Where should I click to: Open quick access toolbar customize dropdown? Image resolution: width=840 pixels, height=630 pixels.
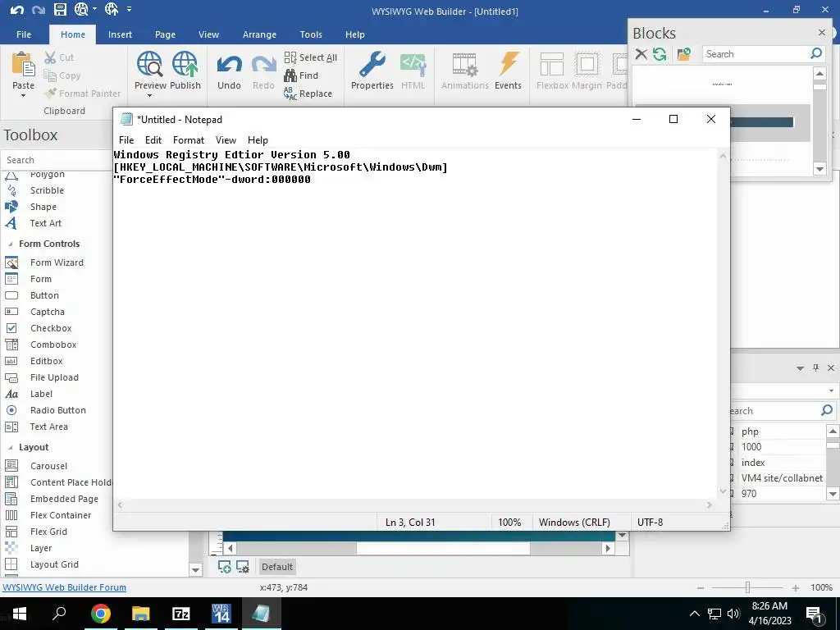click(x=129, y=9)
